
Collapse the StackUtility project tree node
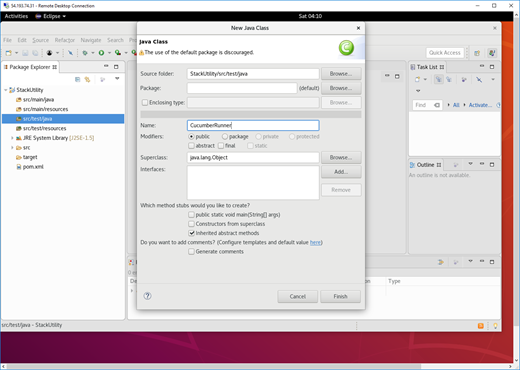tap(5, 90)
